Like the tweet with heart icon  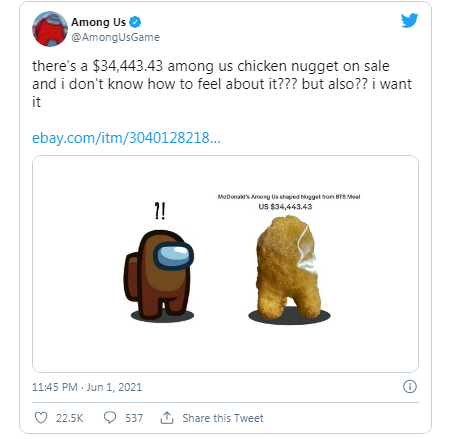tap(41, 418)
